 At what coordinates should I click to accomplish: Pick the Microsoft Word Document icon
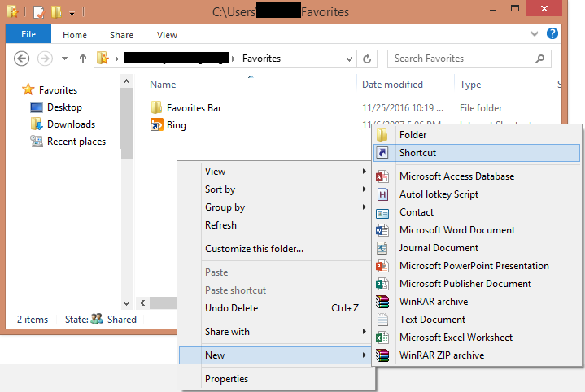coord(382,230)
